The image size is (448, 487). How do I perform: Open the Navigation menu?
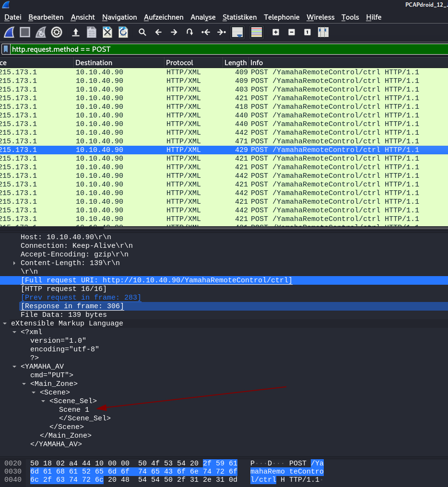(x=119, y=17)
